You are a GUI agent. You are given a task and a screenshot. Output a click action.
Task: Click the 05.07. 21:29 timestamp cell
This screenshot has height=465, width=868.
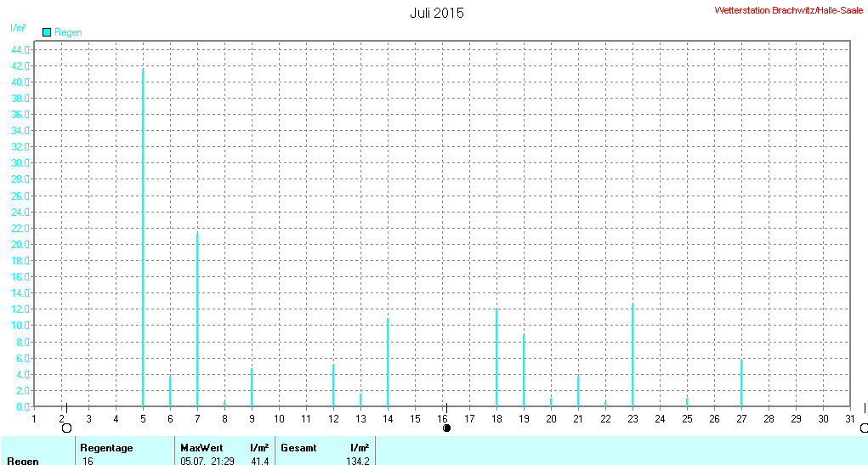207,461
